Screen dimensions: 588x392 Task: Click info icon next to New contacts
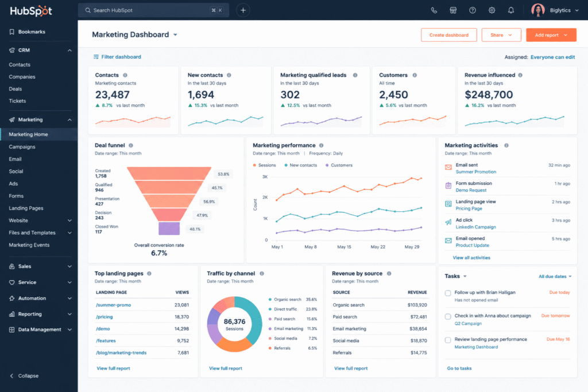(x=229, y=75)
